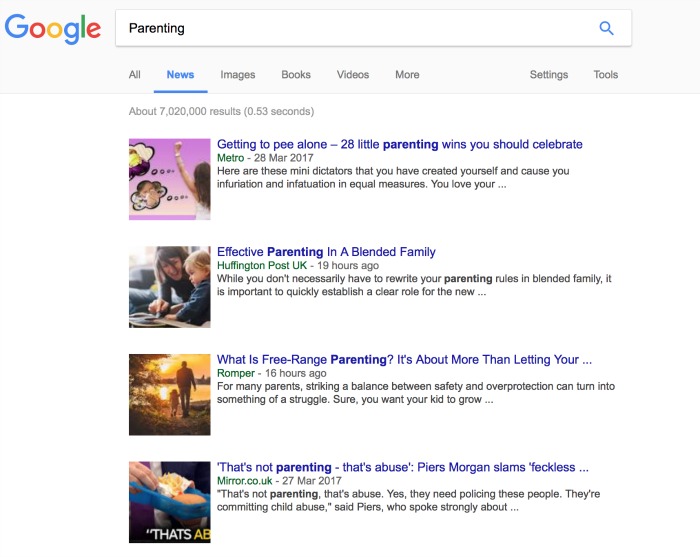
Task: Go to Google homepage via logo
Action: pos(53,29)
